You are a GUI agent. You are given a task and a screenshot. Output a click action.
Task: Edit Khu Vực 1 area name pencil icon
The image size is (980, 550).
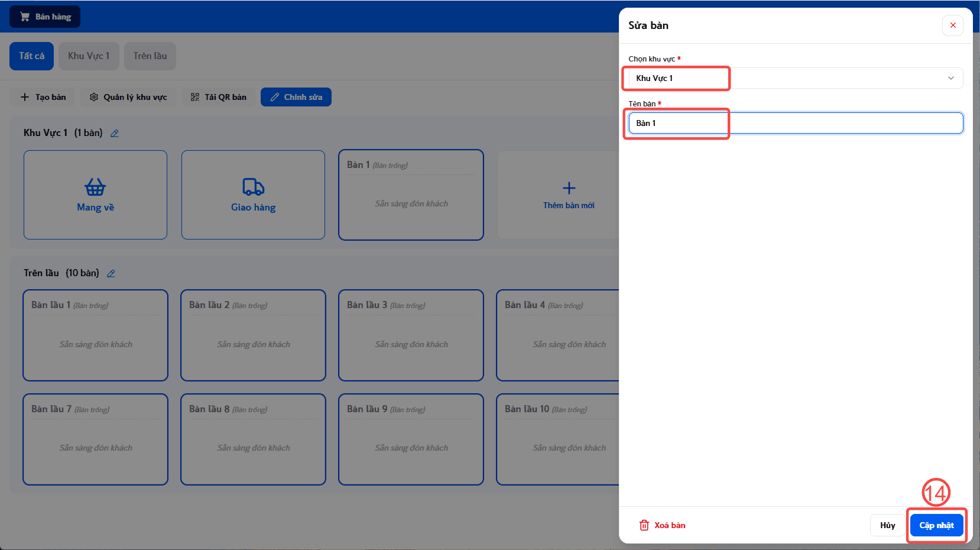coord(115,133)
